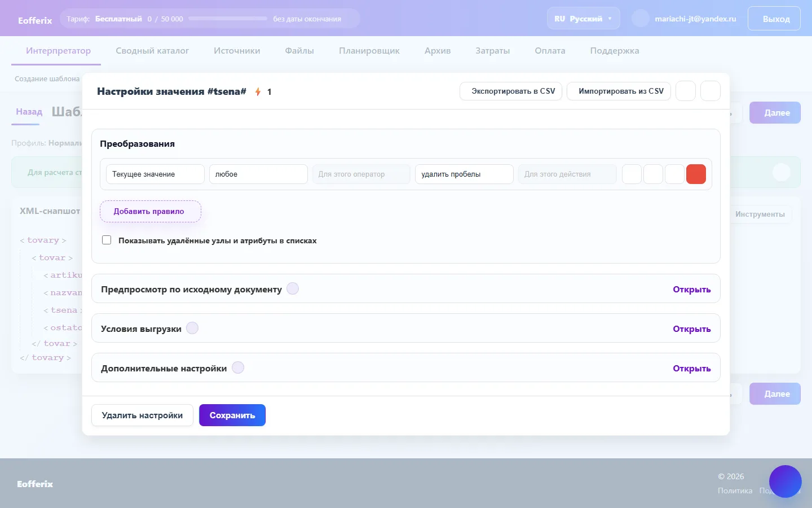
Task: Click the Eofferix logo in the footer
Action: tap(35, 484)
